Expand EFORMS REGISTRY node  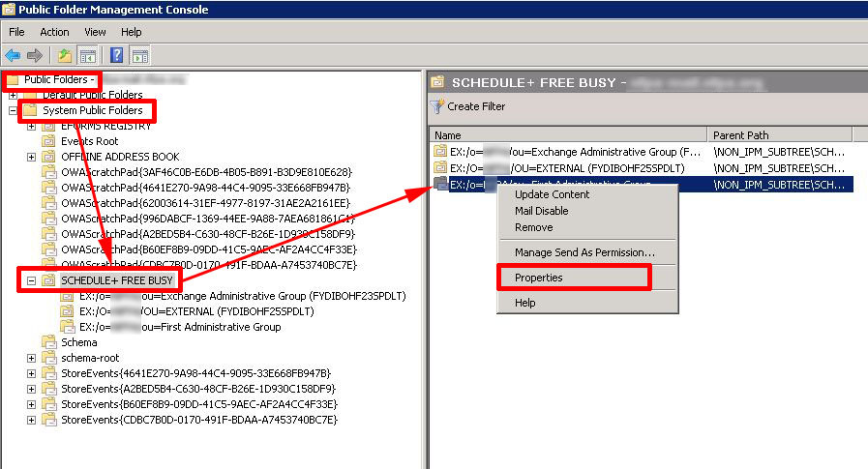32,126
